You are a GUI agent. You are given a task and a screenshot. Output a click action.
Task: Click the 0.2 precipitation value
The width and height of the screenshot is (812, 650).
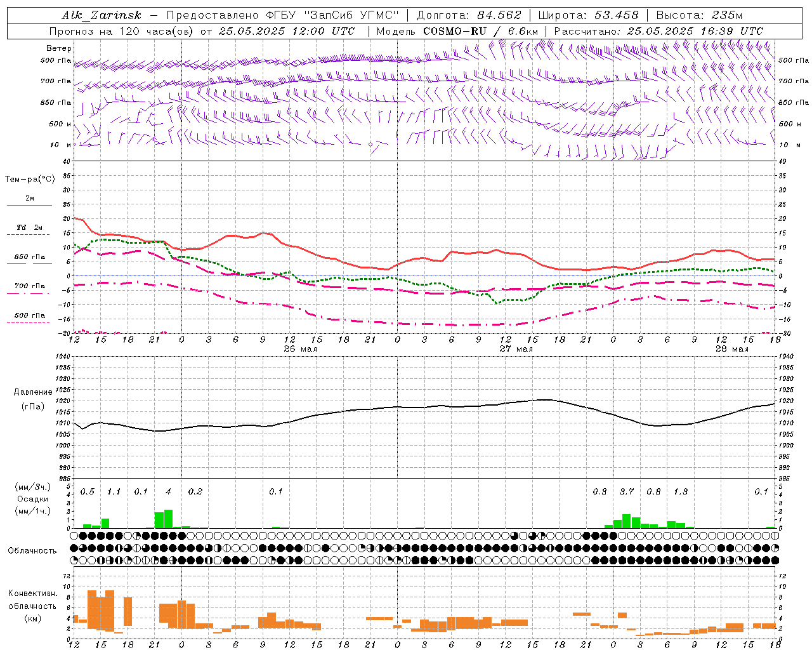coord(195,491)
